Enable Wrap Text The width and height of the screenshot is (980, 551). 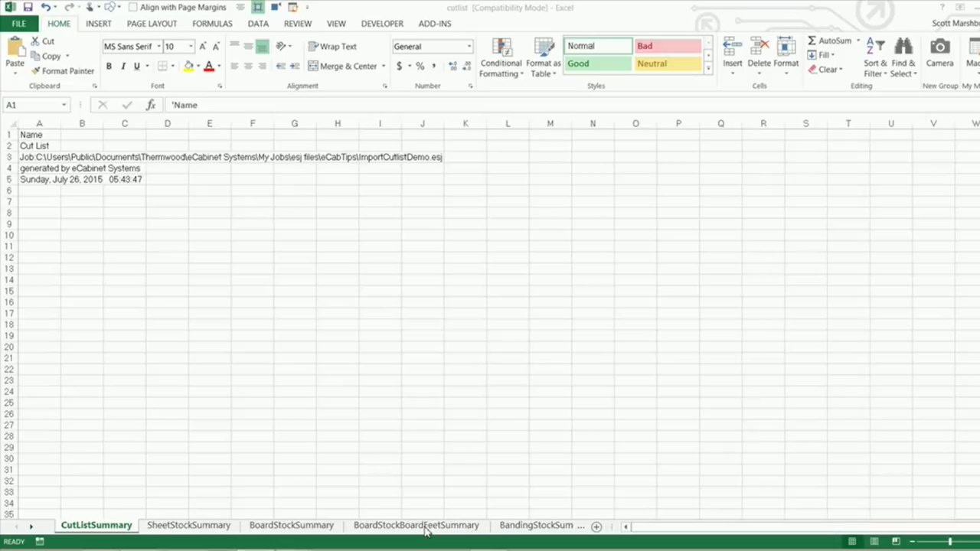tap(332, 47)
